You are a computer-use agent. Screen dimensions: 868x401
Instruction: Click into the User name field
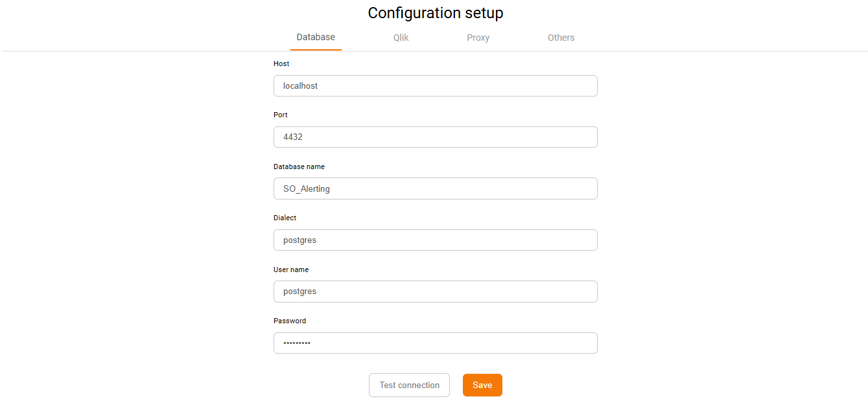435,292
